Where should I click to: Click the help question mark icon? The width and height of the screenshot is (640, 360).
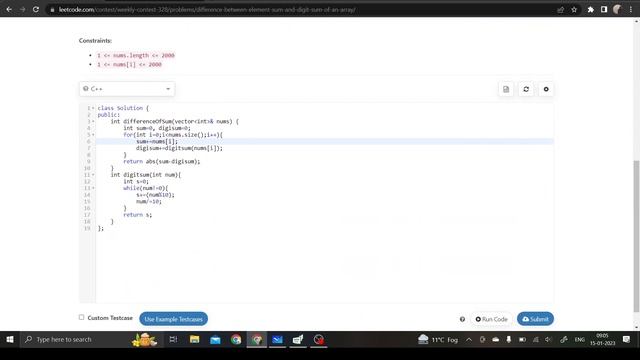pos(462,319)
